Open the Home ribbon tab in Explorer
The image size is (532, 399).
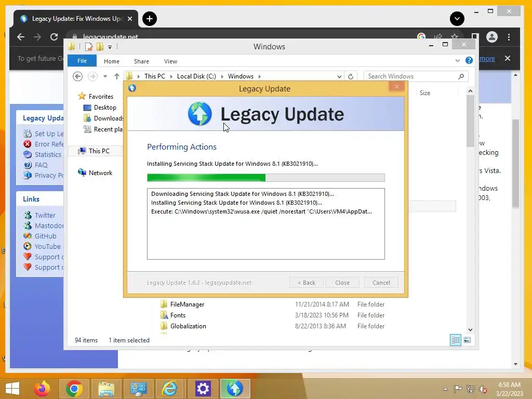(112, 61)
